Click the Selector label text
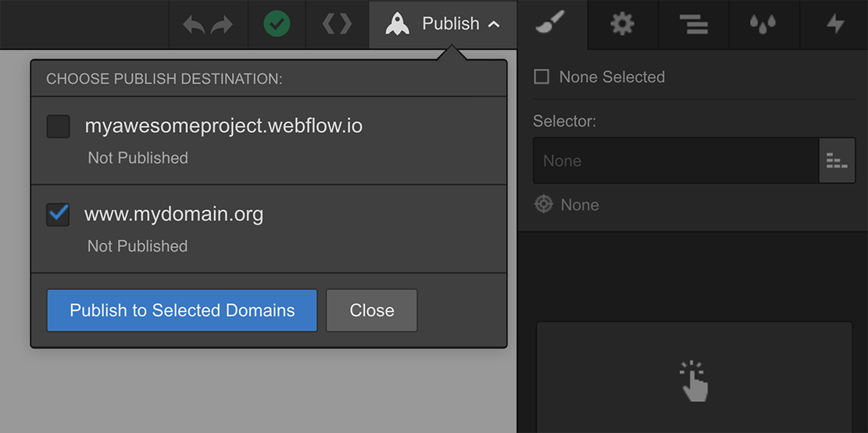 [x=565, y=121]
